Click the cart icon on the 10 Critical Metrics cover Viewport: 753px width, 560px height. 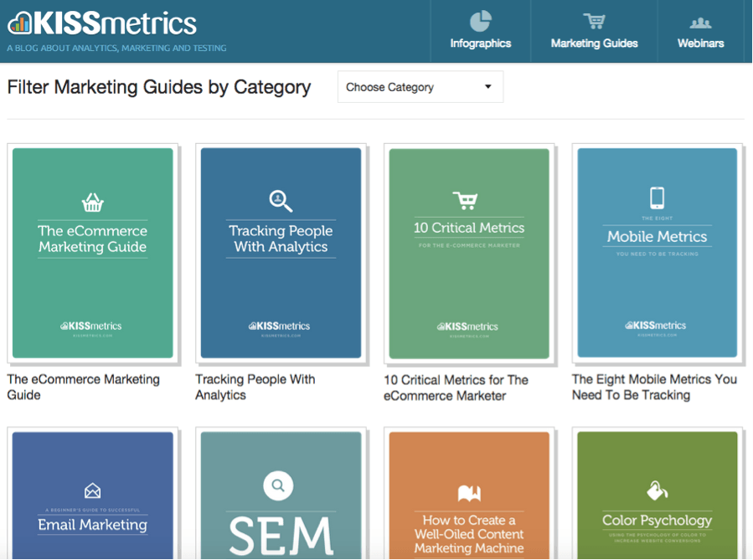pyautogui.click(x=466, y=201)
